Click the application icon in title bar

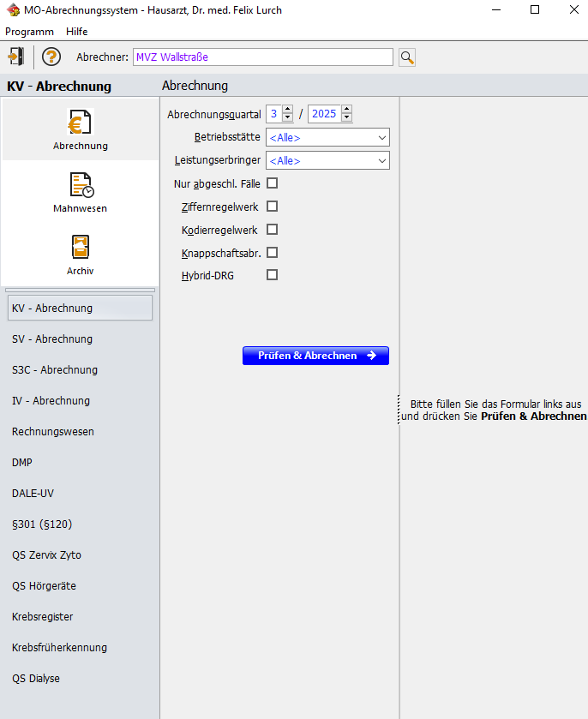click(x=13, y=10)
